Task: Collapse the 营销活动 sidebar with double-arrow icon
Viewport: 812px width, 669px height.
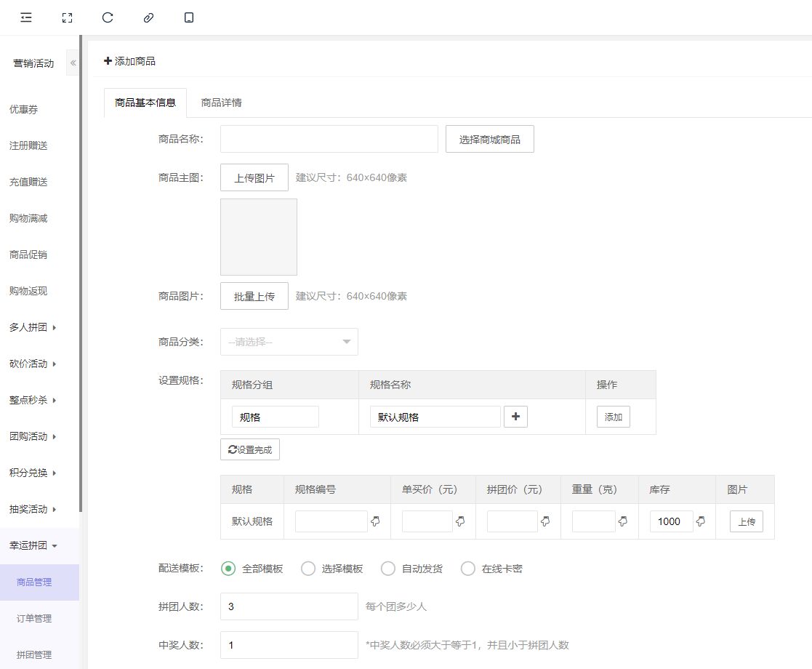Action: coord(73,63)
